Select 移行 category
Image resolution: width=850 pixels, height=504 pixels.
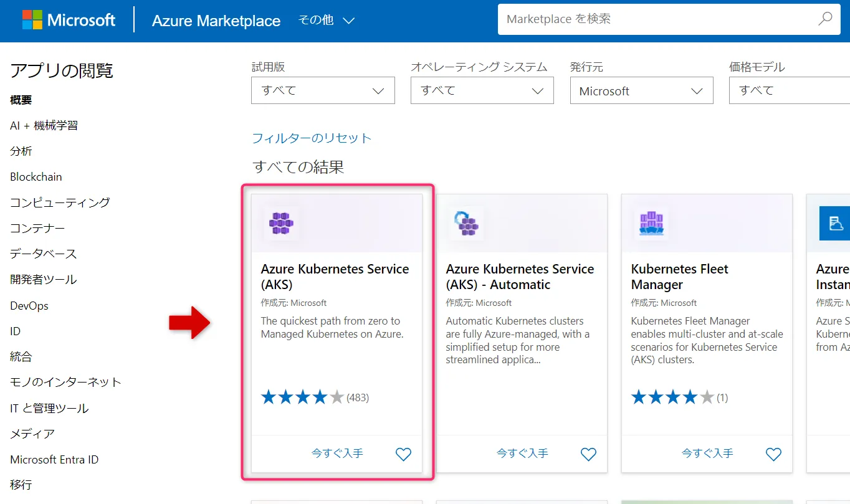(21, 485)
